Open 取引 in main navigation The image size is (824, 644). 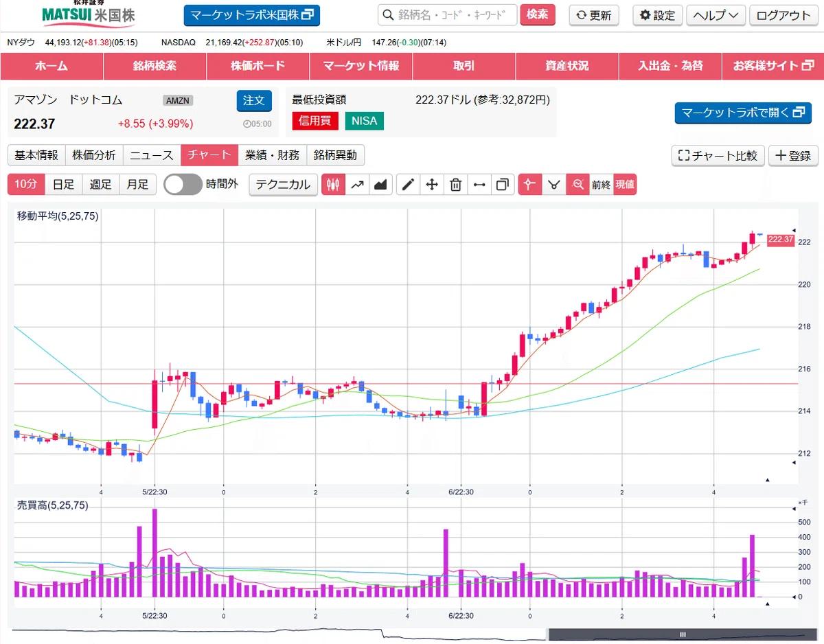[x=463, y=66]
